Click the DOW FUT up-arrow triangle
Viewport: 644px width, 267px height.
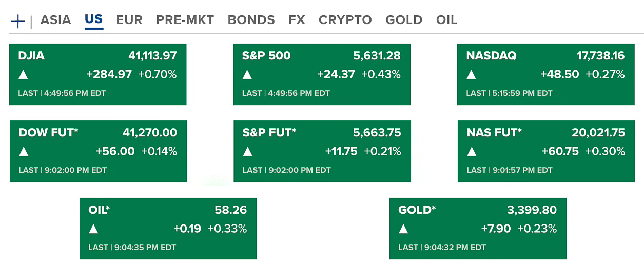(24, 152)
